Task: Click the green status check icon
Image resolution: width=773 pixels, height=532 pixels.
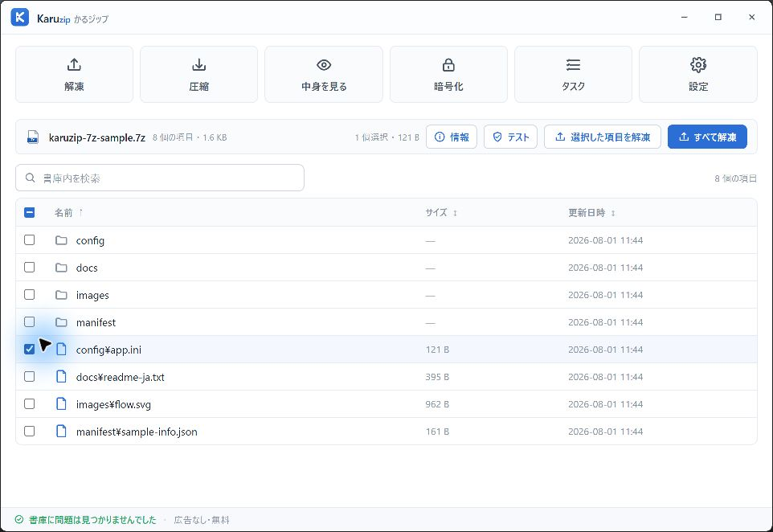Action: (x=19, y=520)
